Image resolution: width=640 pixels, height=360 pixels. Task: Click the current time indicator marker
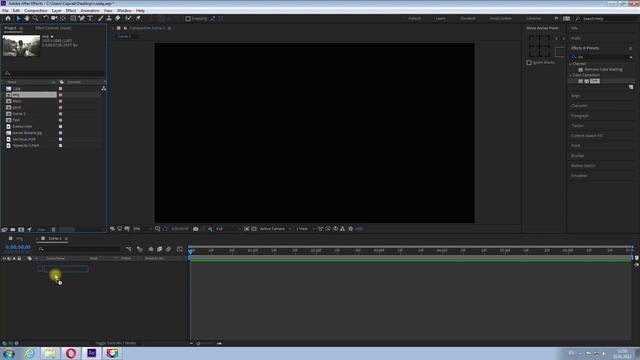(190, 251)
